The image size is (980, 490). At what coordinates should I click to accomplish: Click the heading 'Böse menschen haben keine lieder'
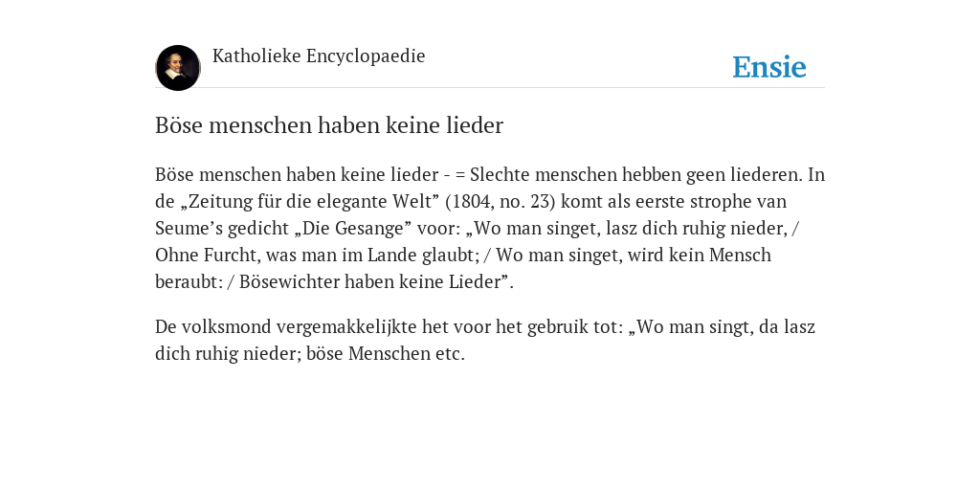pos(329,125)
